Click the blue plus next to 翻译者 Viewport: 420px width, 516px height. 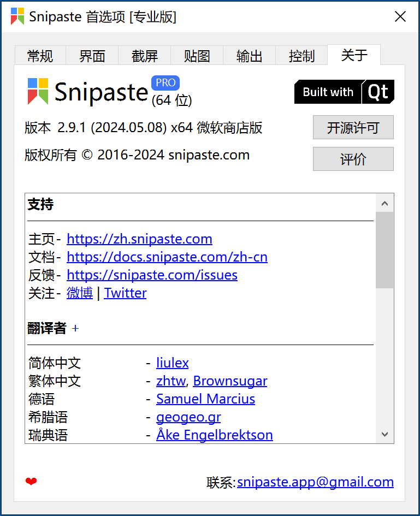pyautogui.click(x=75, y=328)
